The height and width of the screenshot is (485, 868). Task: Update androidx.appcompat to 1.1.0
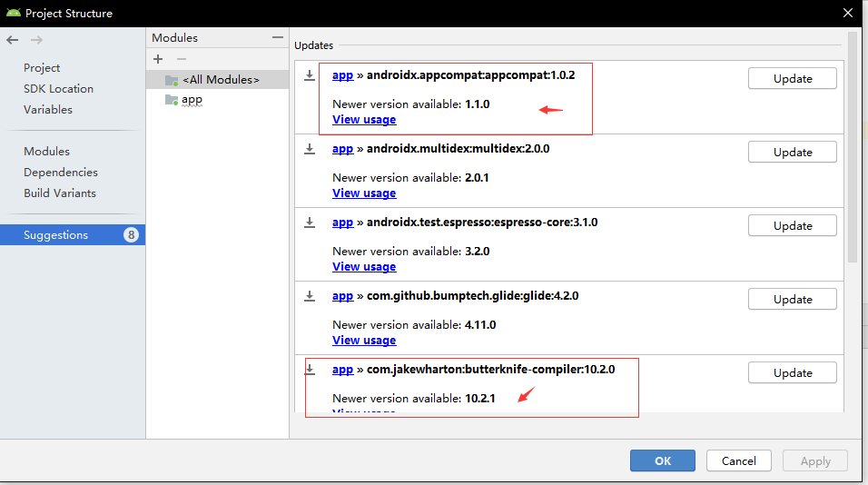(x=792, y=79)
